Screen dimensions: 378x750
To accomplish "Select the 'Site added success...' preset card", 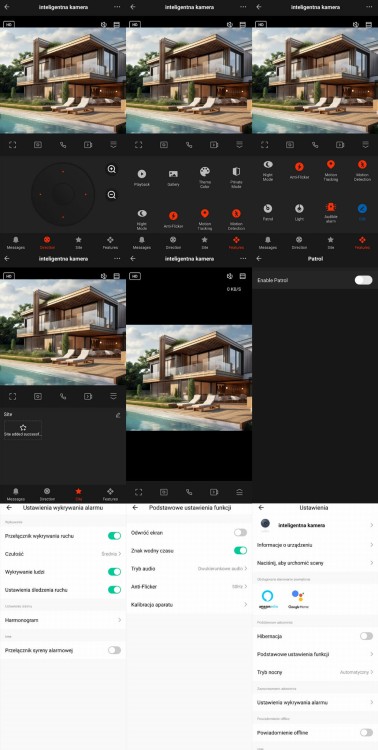I will tap(23, 430).
